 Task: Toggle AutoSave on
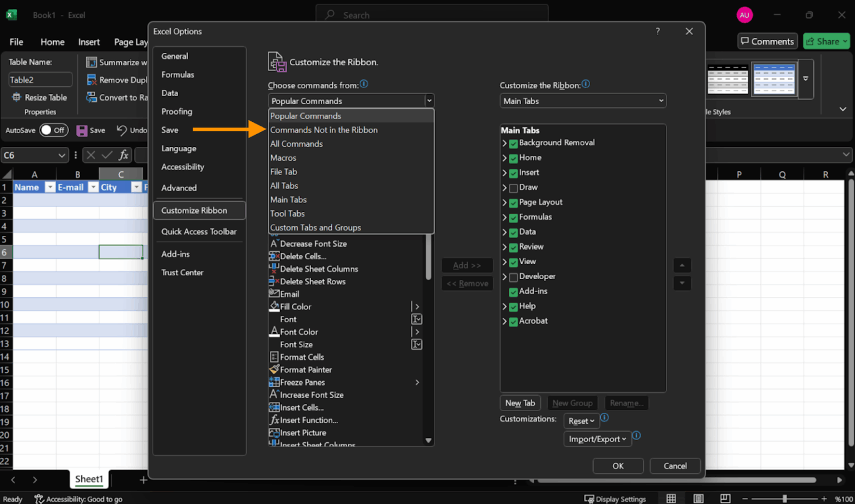coord(53,130)
